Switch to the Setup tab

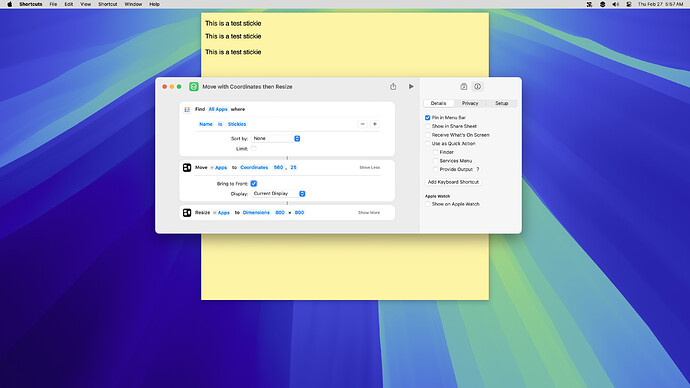(x=502, y=103)
